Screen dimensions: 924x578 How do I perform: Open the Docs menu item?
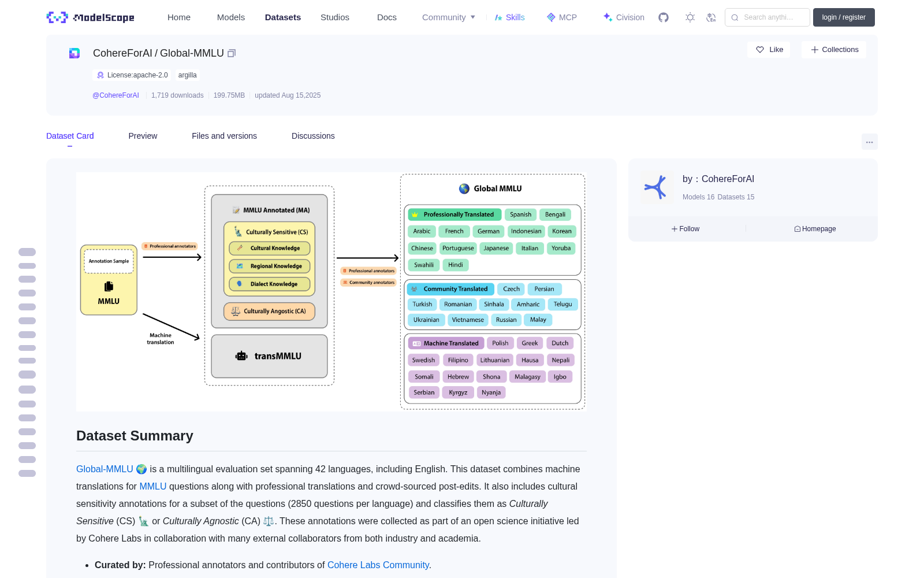387,17
